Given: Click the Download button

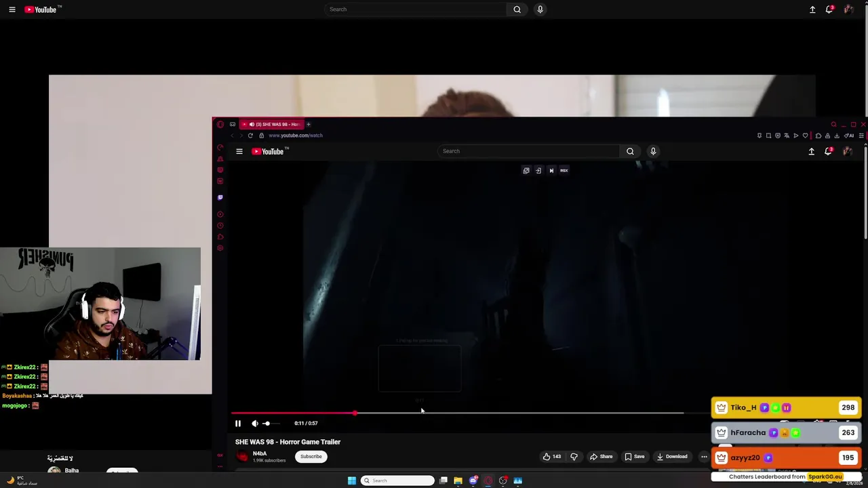Looking at the screenshot, I should point(672,457).
